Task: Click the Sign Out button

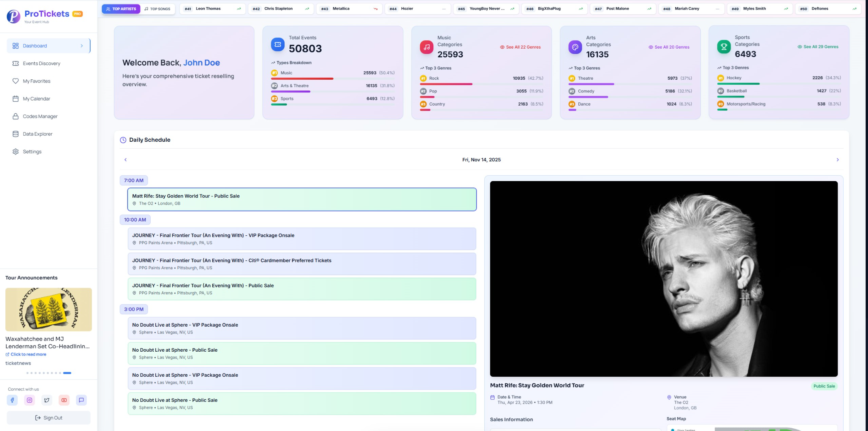Action: (48, 418)
